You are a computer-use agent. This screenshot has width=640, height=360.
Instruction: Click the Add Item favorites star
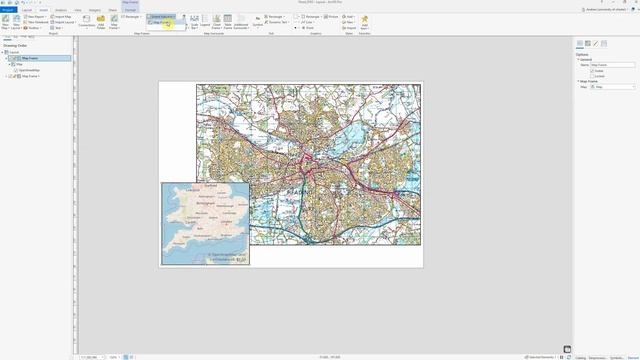[364, 22]
